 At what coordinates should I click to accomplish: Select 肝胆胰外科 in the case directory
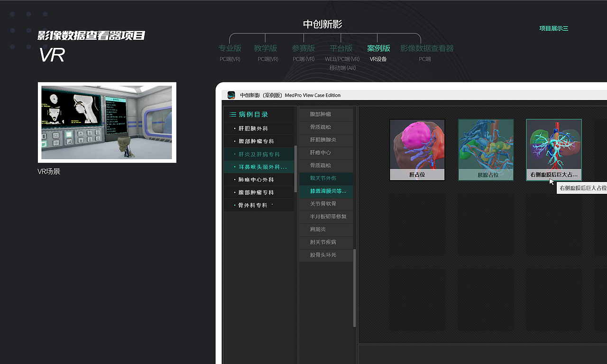[x=259, y=128]
